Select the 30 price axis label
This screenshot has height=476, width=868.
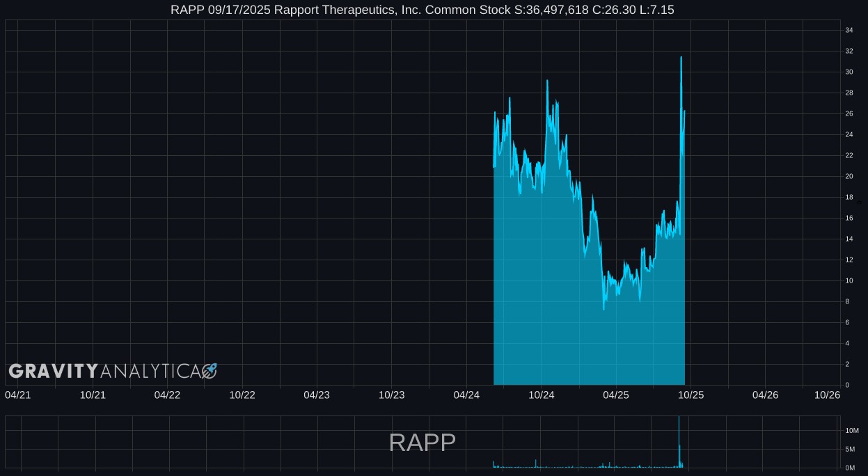(849, 72)
